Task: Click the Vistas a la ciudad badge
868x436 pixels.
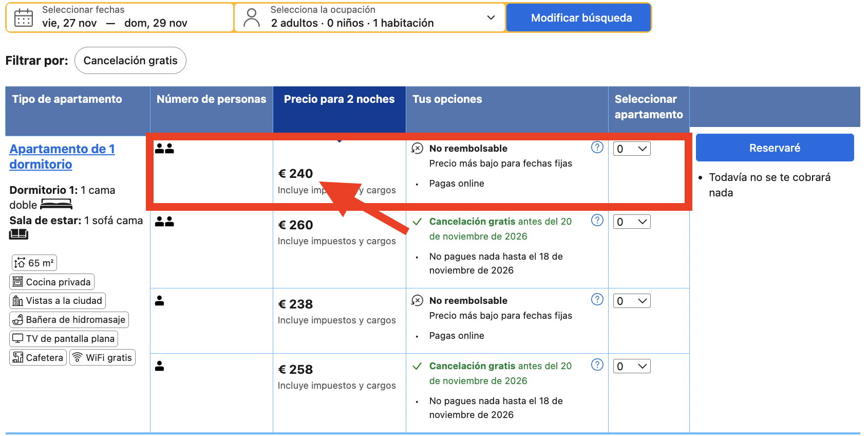Action: 58,301
